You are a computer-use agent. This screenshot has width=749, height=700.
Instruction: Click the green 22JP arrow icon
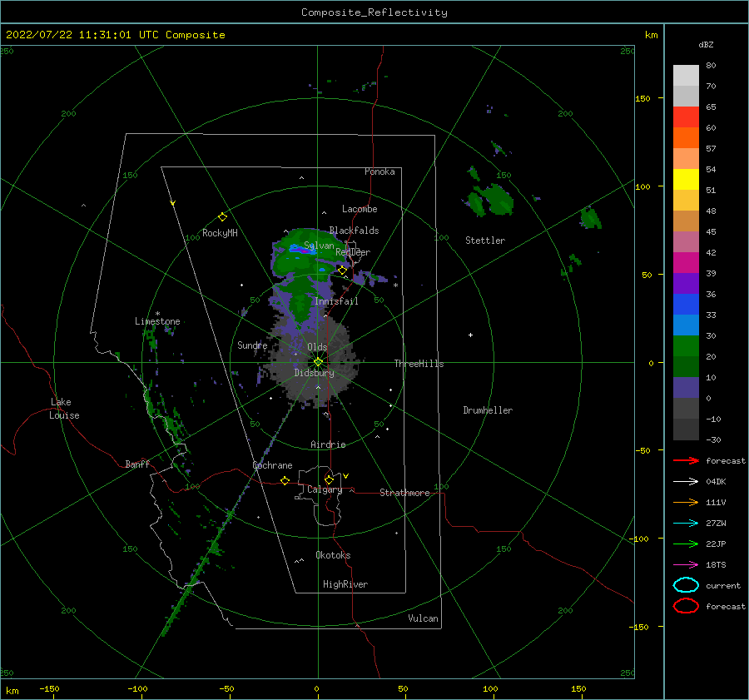pos(686,544)
